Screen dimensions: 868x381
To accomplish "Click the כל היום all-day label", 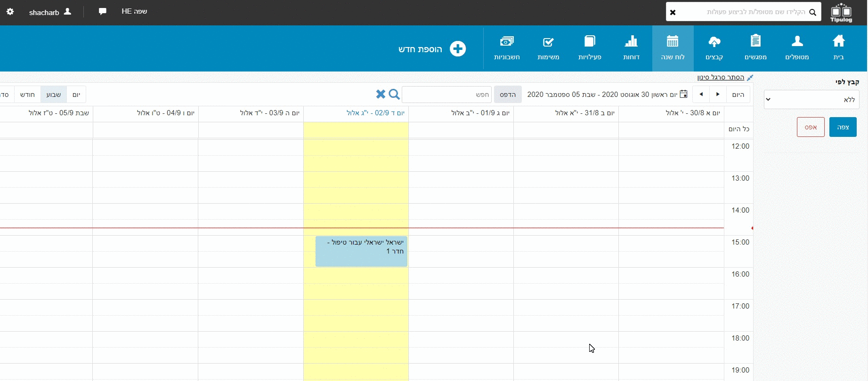I will tap(739, 129).
